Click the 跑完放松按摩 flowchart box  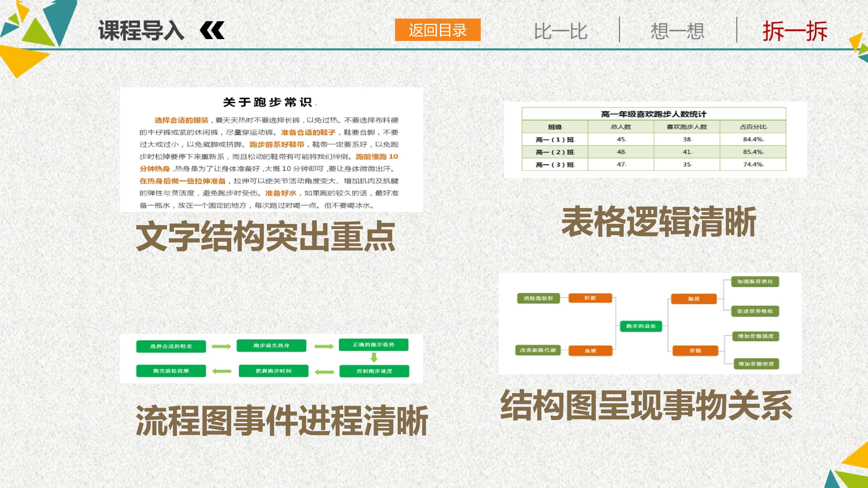pyautogui.click(x=171, y=371)
